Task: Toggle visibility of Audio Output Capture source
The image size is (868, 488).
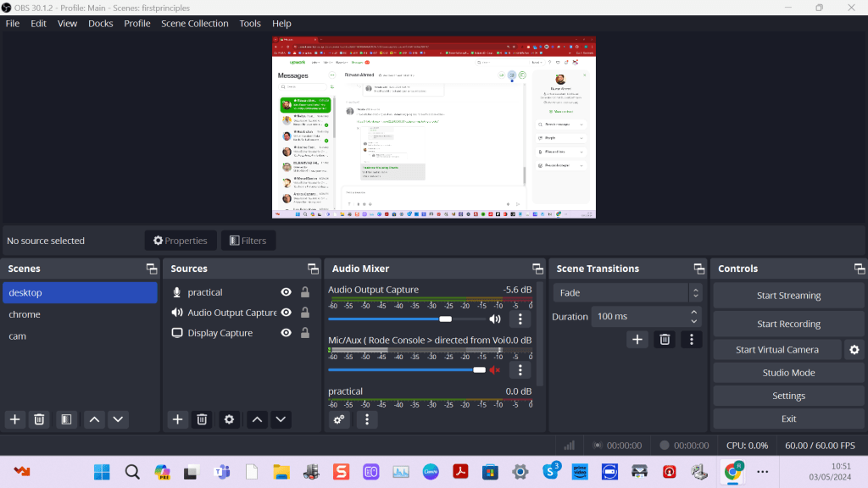Action: [x=287, y=313]
